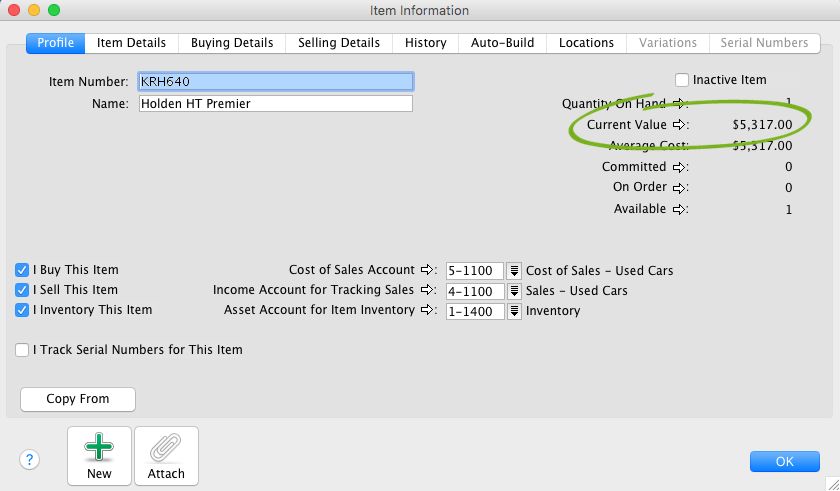Open the Asset Account 1-1400 dropdown list

click(514, 311)
